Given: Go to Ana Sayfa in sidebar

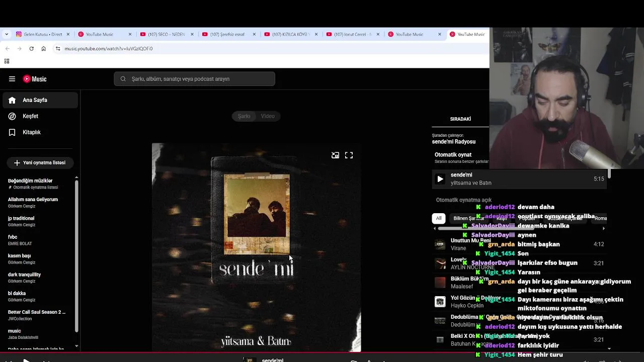Looking at the screenshot, I should (40, 100).
